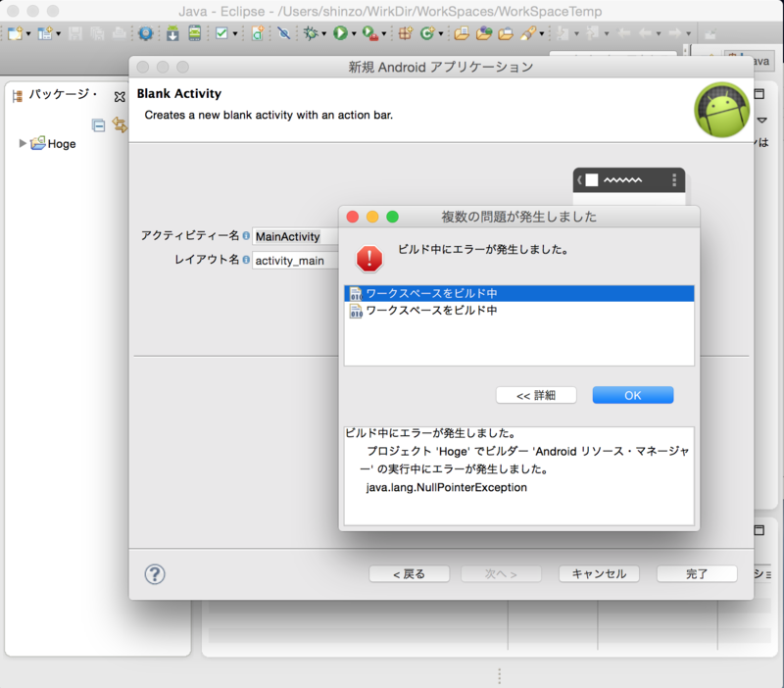Click the open folder with window icon

[x=506, y=33]
